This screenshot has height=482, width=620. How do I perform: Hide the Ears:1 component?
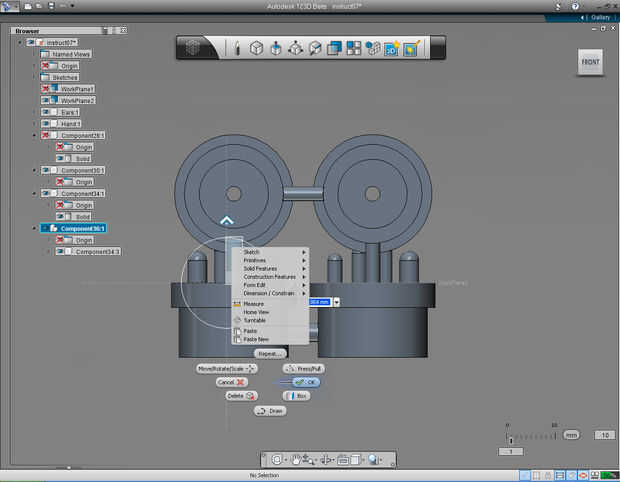click(46, 112)
